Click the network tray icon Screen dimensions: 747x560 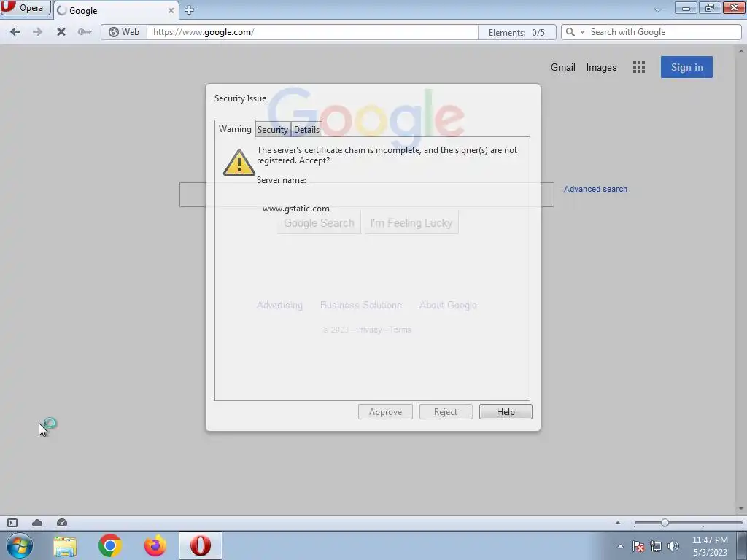[x=656, y=546]
